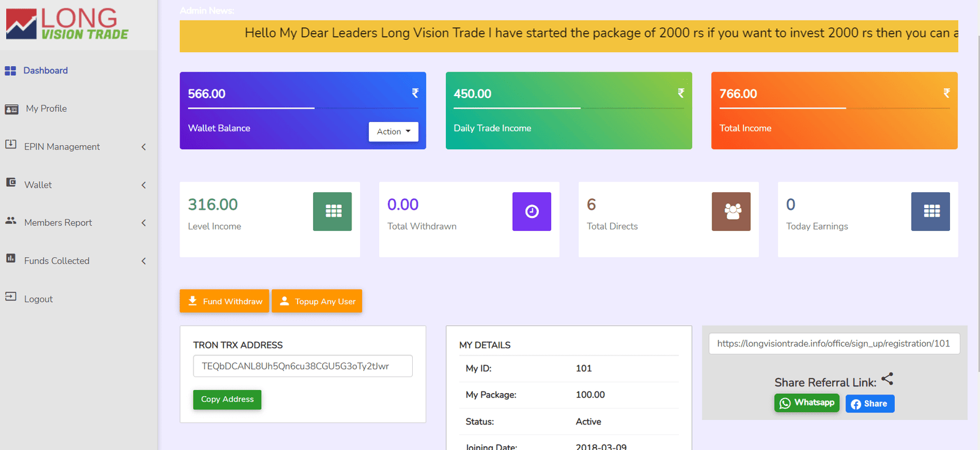Click the Status value Active
Viewport: 980px width, 450px height.
(589, 422)
